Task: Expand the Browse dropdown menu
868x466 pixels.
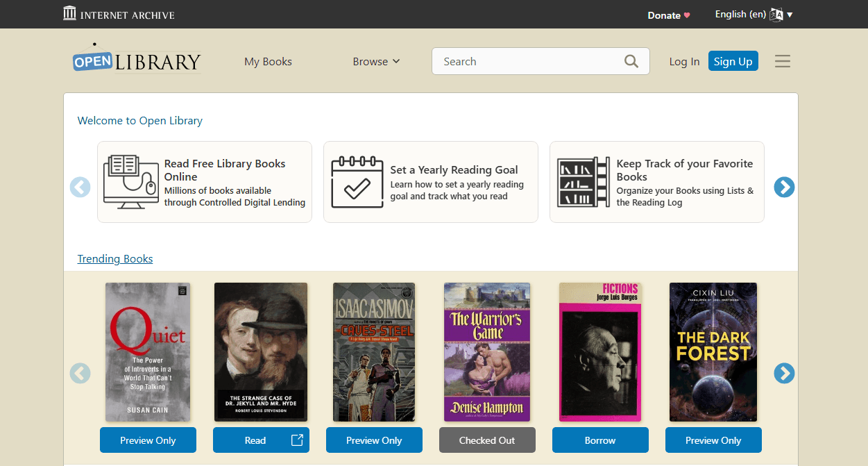Action: [x=376, y=61]
